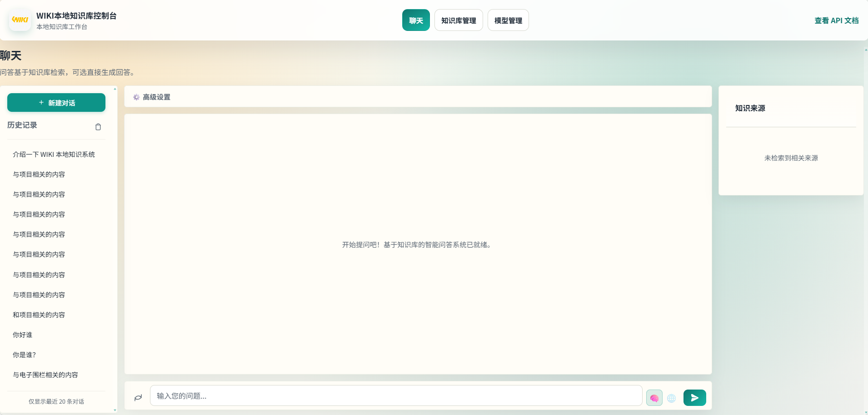The height and width of the screenshot is (415, 868).
Task: Click the 开始提问吧 placeholder message
Action: click(x=417, y=245)
